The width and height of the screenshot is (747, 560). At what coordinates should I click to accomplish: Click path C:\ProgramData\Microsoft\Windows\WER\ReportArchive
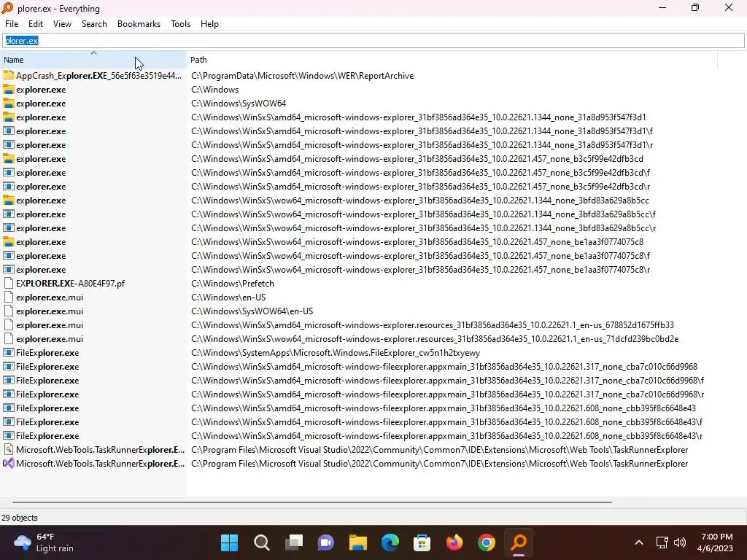click(303, 75)
